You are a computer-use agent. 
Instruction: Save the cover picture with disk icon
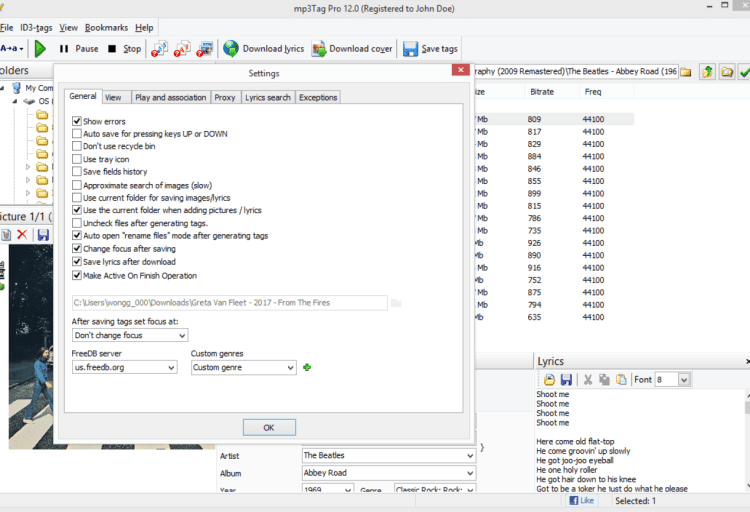click(43, 234)
